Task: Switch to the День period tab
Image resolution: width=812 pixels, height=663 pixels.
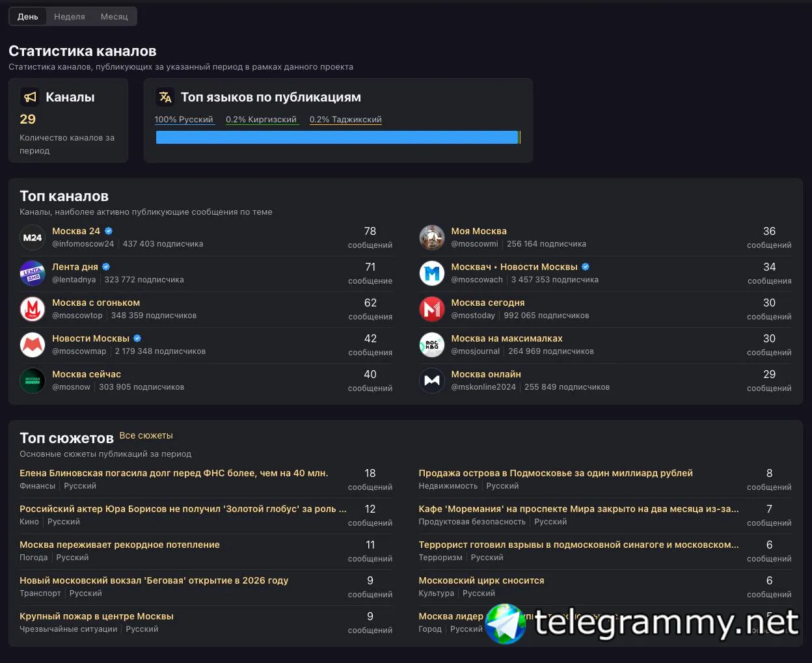Action: coord(28,16)
